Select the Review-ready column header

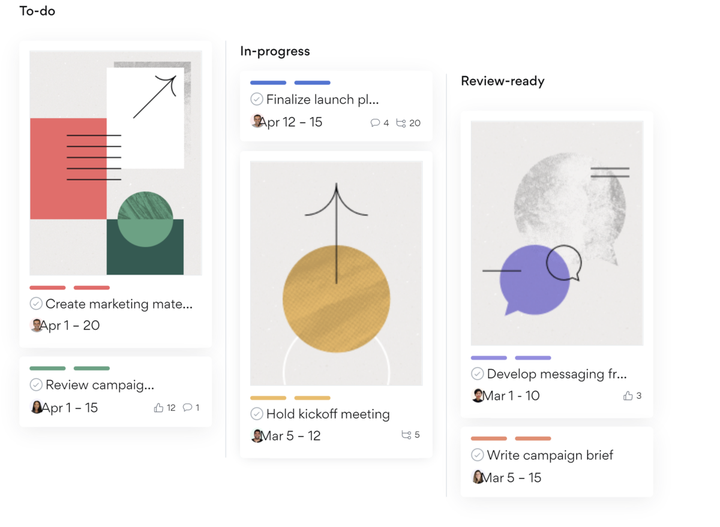click(x=502, y=81)
